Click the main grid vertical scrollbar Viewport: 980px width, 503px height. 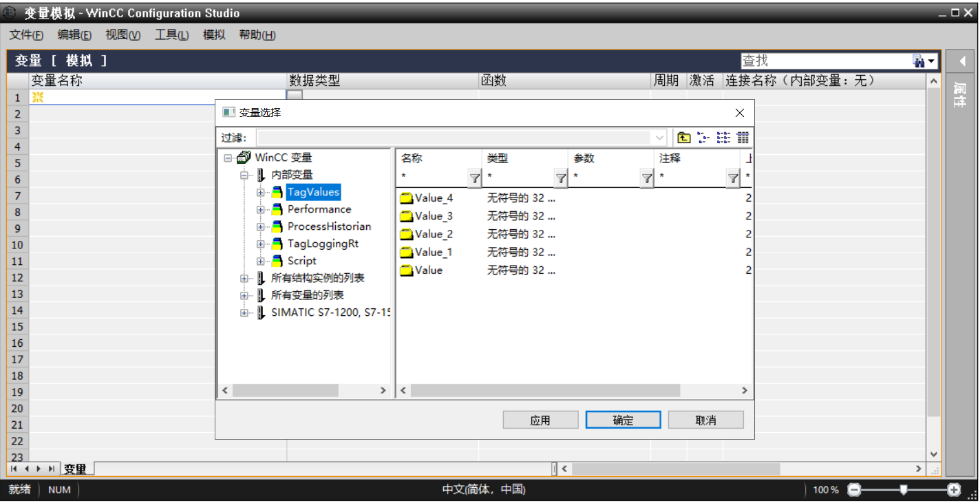point(933,251)
